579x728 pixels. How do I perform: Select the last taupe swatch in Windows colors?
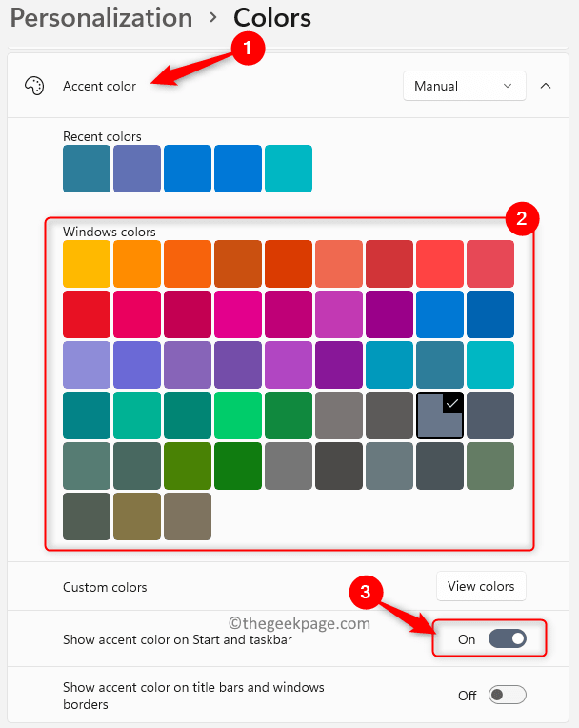[188, 516]
